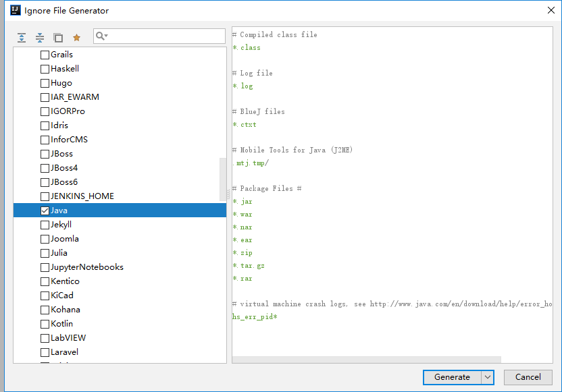562x392 pixels.
Task: Click the '*.rar' preview line
Action: coord(242,279)
